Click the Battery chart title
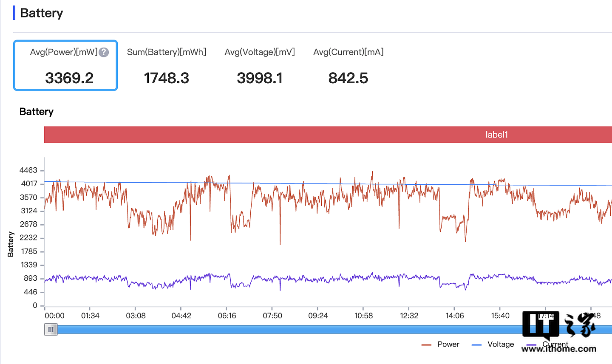 point(37,112)
